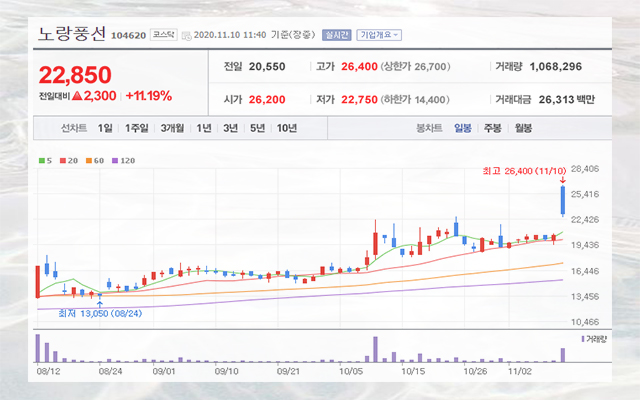Click the 전일 value 20,550

coord(267,67)
